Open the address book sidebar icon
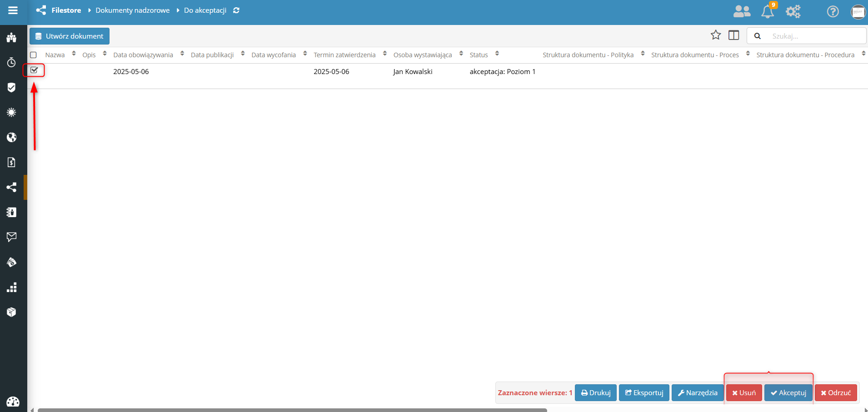 (x=12, y=212)
